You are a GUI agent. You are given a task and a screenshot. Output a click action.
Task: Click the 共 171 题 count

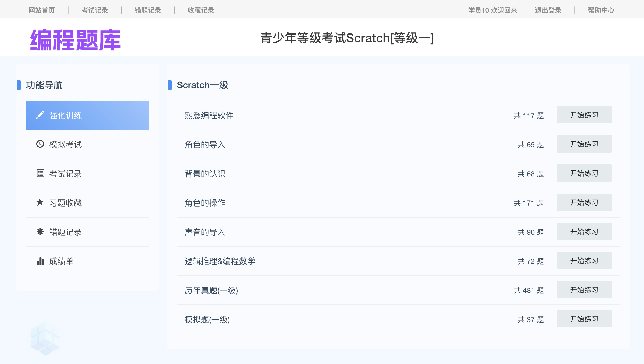pyautogui.click(x=529, y=203)
